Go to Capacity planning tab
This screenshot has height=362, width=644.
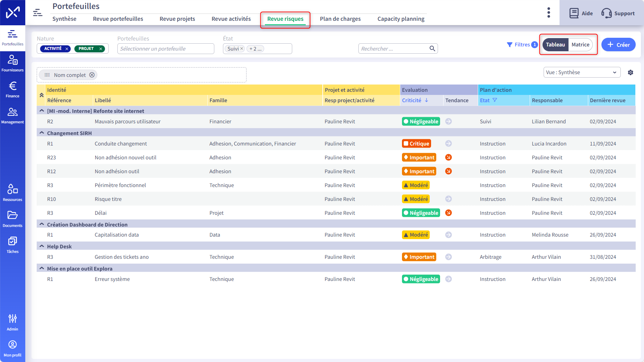[401, 19]
